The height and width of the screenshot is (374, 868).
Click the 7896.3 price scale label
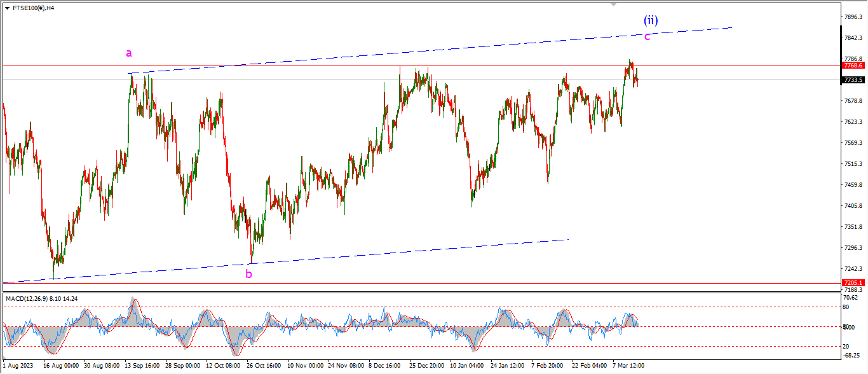852,17
